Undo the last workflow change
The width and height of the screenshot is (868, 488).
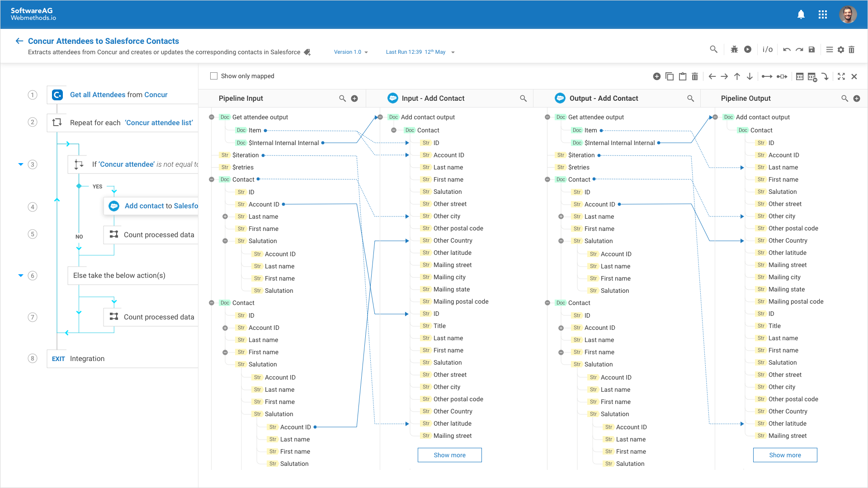click(x=787, y=50)
